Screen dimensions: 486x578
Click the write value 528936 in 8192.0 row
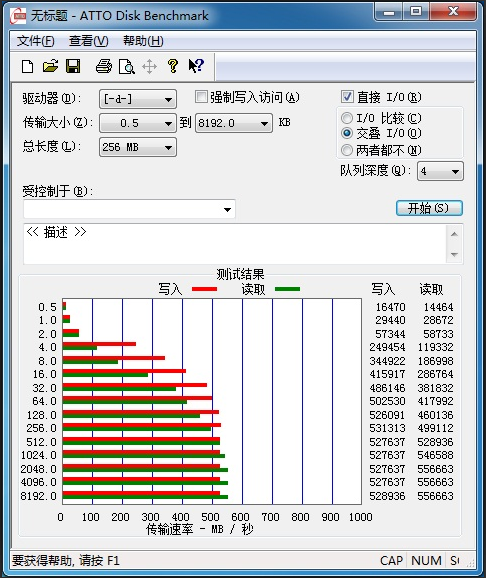[x=388, y=496]
